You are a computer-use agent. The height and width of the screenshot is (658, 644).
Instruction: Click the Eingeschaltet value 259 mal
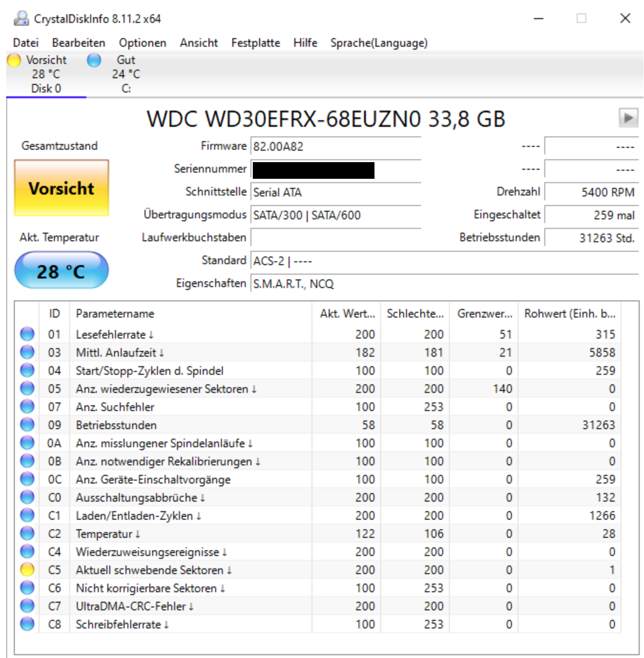pyautogui.click(x=592, y=215)
